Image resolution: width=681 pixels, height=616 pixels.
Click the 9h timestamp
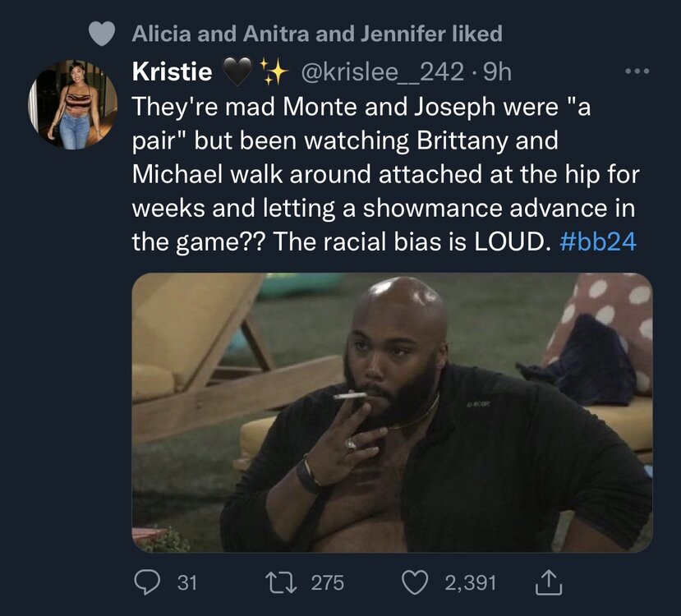(497, 72)
